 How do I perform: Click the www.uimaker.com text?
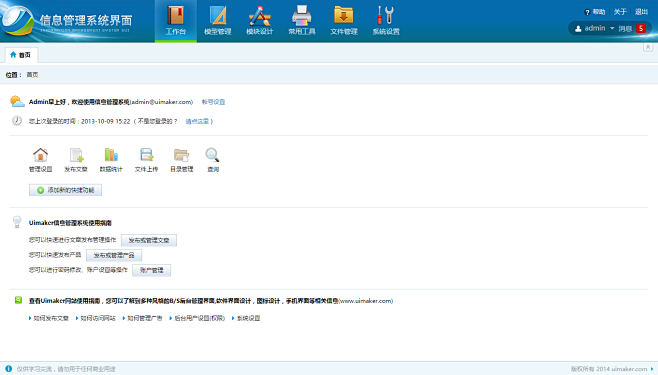click(x=366, y=301)
